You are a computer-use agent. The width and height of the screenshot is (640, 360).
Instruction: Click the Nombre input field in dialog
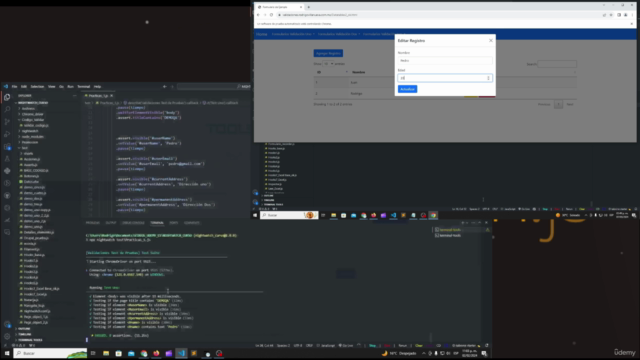click(445, 60)
